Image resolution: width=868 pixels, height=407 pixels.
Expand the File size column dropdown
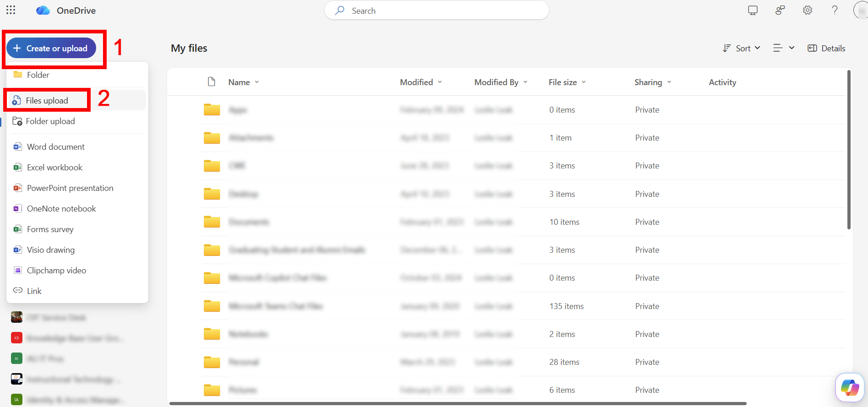[584, 82]
